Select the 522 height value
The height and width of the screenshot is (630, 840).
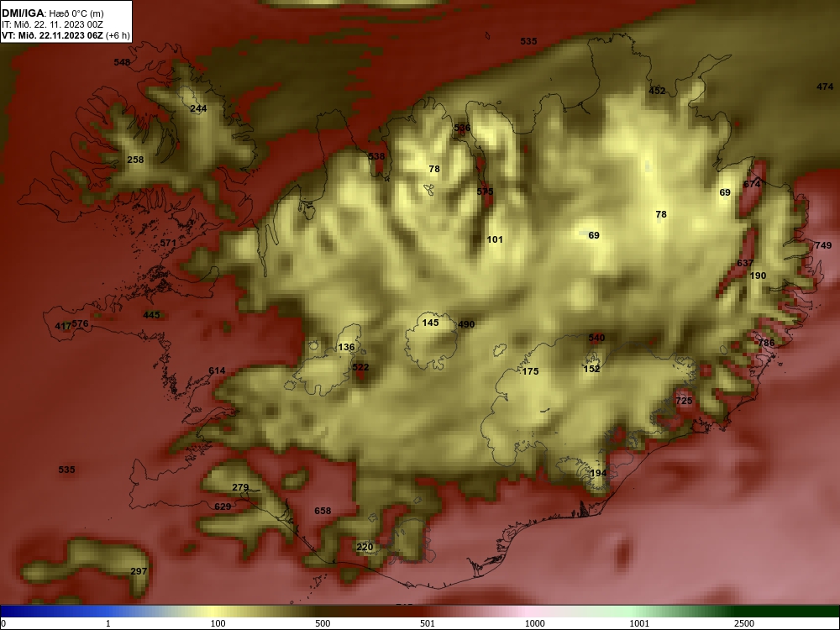[360, 367]
